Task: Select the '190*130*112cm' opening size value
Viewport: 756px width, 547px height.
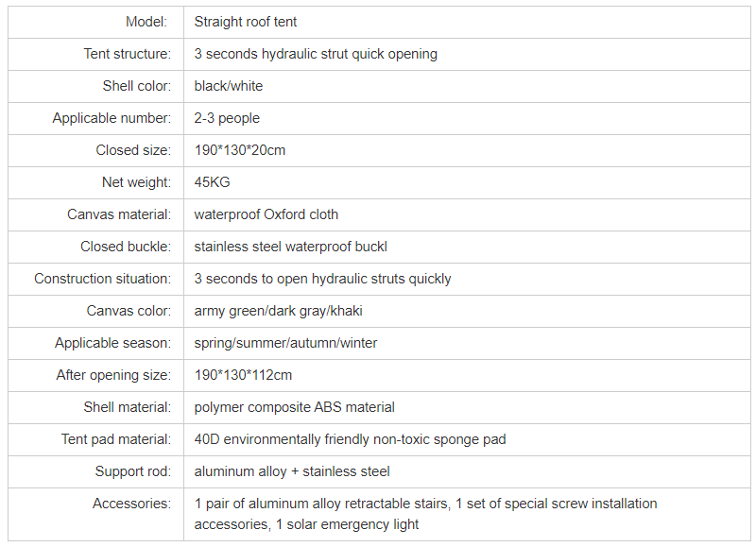Action: 243,375
